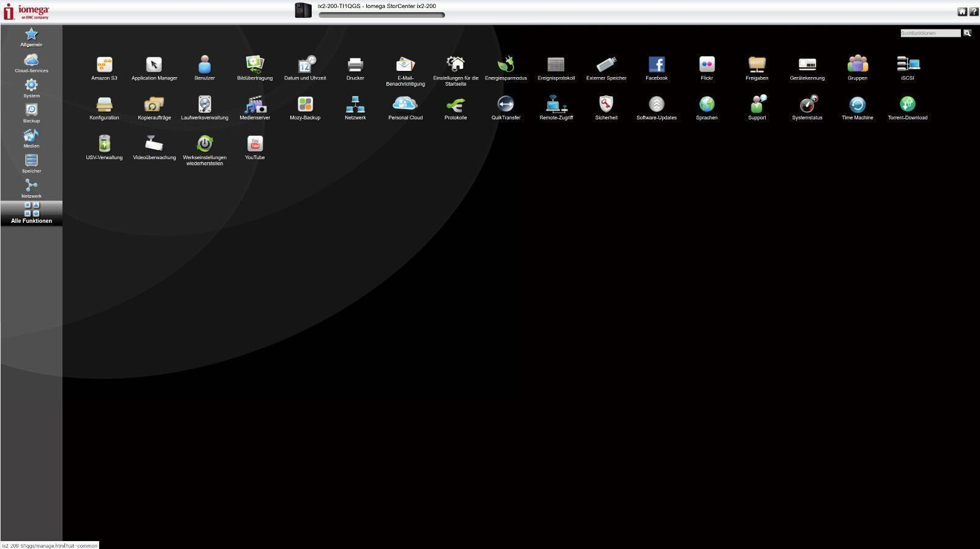Open the Medien sidebar category
Screen dimensions: 980x549
pyautogui.click(x=31, y=138)
